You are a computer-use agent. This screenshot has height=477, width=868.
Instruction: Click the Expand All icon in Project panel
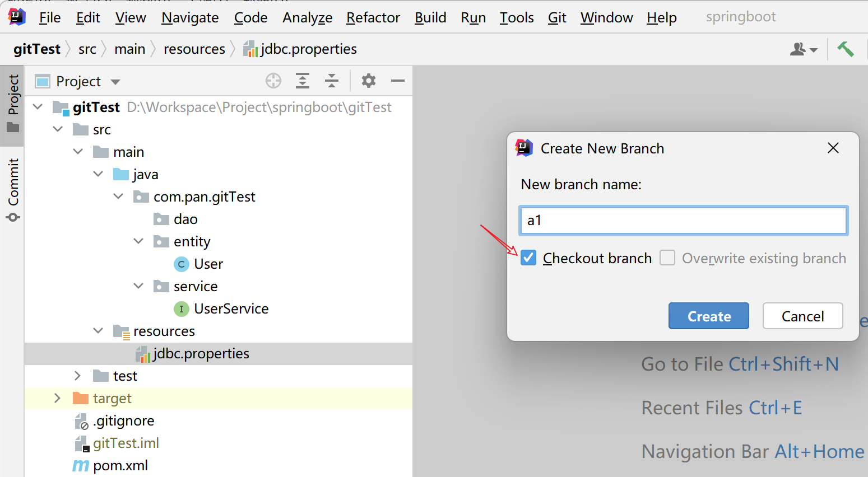click(x=303, y=81)
